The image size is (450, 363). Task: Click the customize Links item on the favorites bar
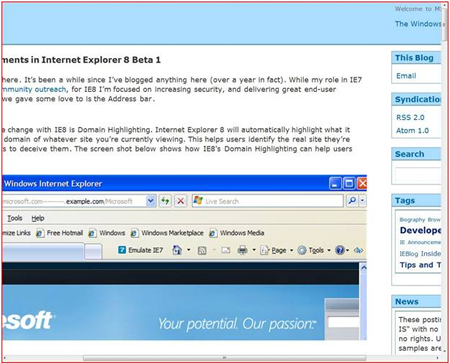pos(16,233)
